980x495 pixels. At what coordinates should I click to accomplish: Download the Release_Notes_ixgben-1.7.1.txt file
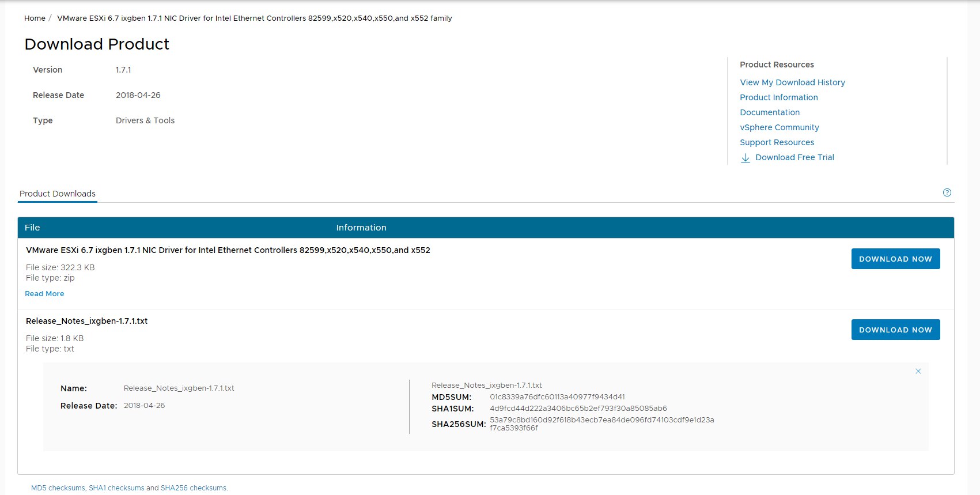click(x=895, y=330)
